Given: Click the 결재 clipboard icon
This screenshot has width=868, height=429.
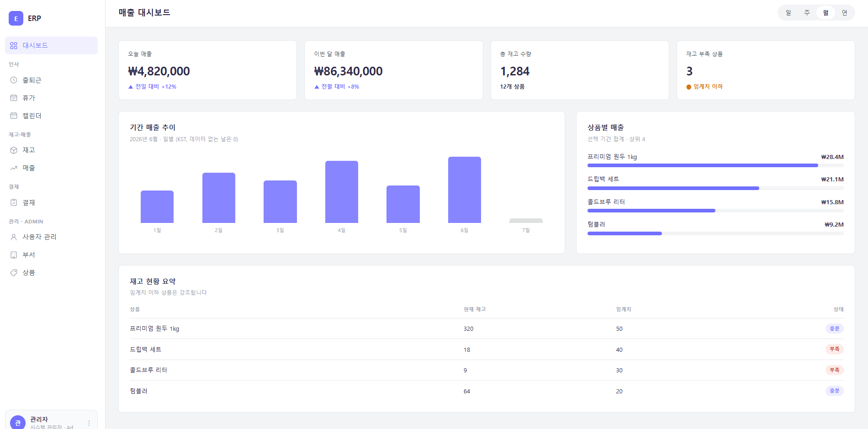Looking at the screenshot, I should click(x=14, y=202).
